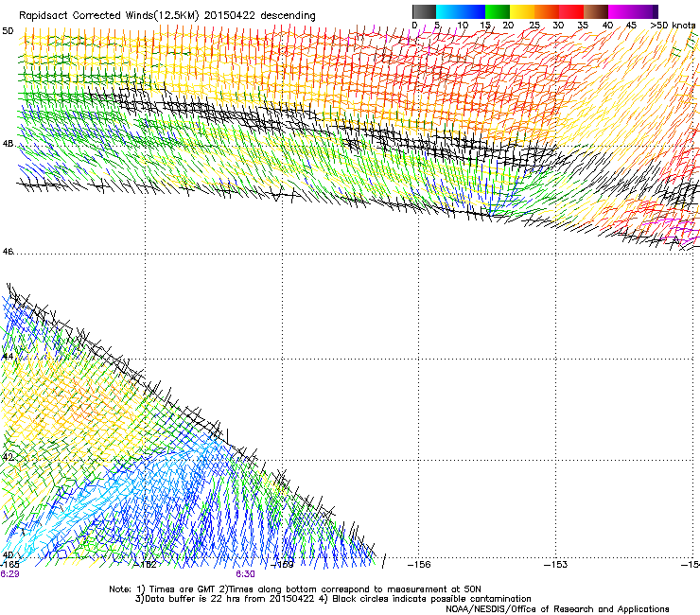Click the longitude label '-153'
The height and width of the screenshot is (615, 700).
tap(556, 565)
